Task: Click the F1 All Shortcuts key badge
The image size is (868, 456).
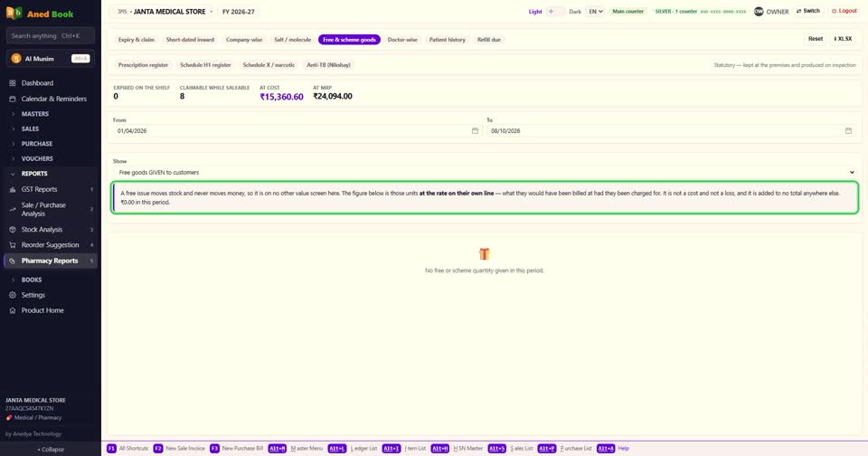Action: click(x=111, y=448)
